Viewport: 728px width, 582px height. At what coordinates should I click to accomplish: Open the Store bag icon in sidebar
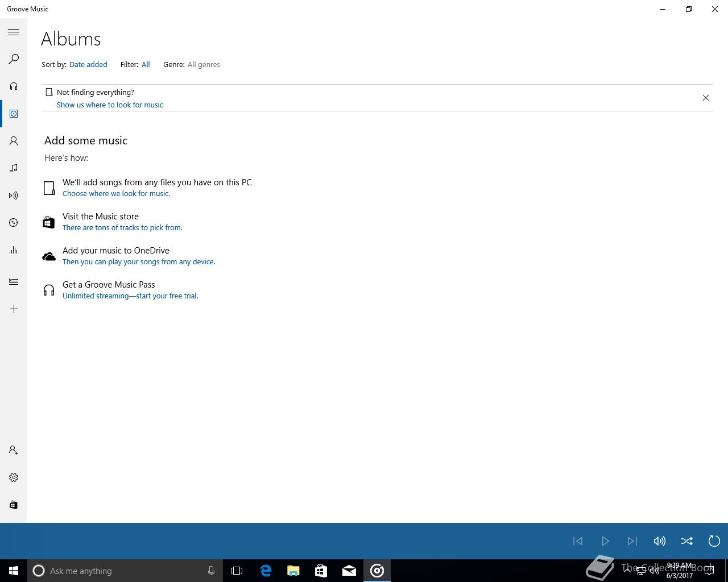coord(14,505)
